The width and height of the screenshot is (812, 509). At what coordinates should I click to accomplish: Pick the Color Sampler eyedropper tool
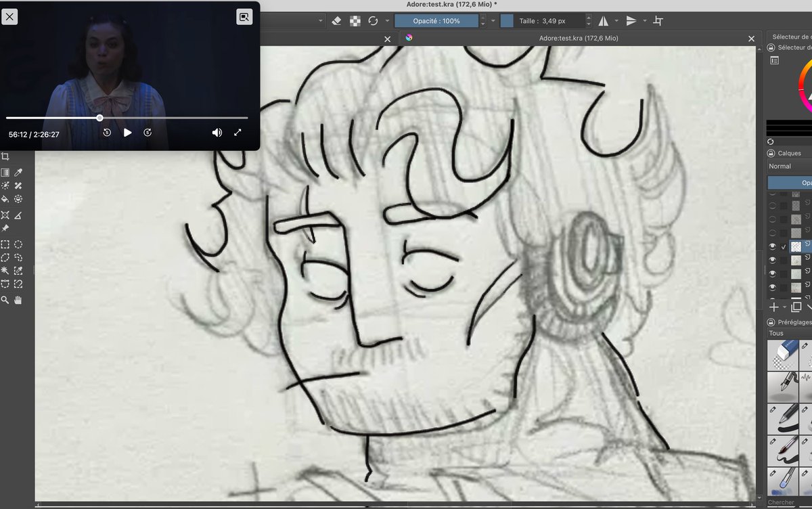[x=19, y=173]
